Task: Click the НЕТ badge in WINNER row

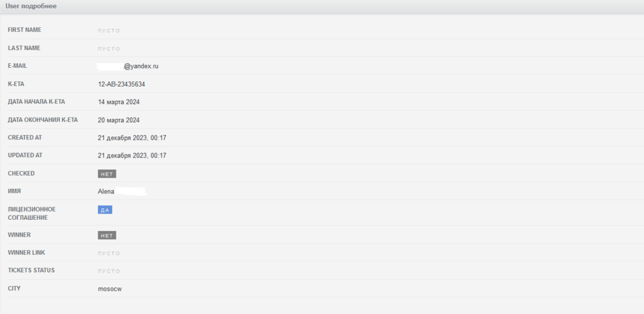Action: pyautogui.click(x=107, y=235)
